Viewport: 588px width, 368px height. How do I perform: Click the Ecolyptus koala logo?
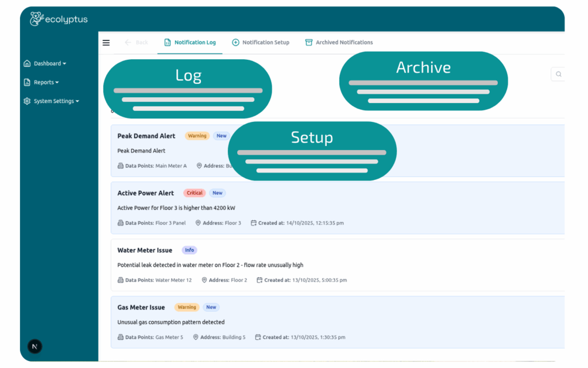tap(37, 19)
